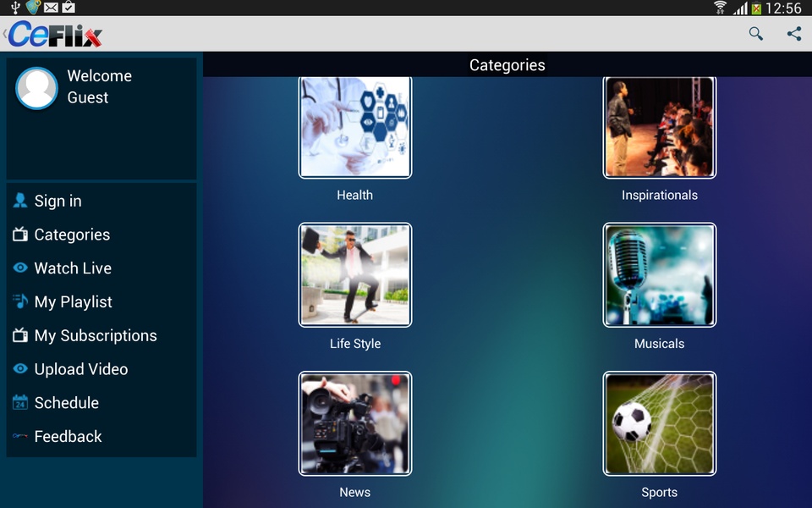Tap the share icon in top bar
The image size is (812, 508).
click(x=794, y=34)
